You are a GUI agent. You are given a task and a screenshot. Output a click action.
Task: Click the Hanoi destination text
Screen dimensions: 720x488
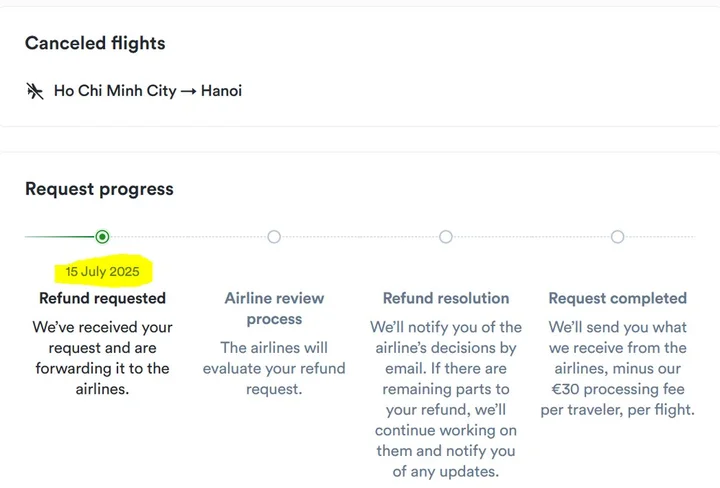(221, 91)
